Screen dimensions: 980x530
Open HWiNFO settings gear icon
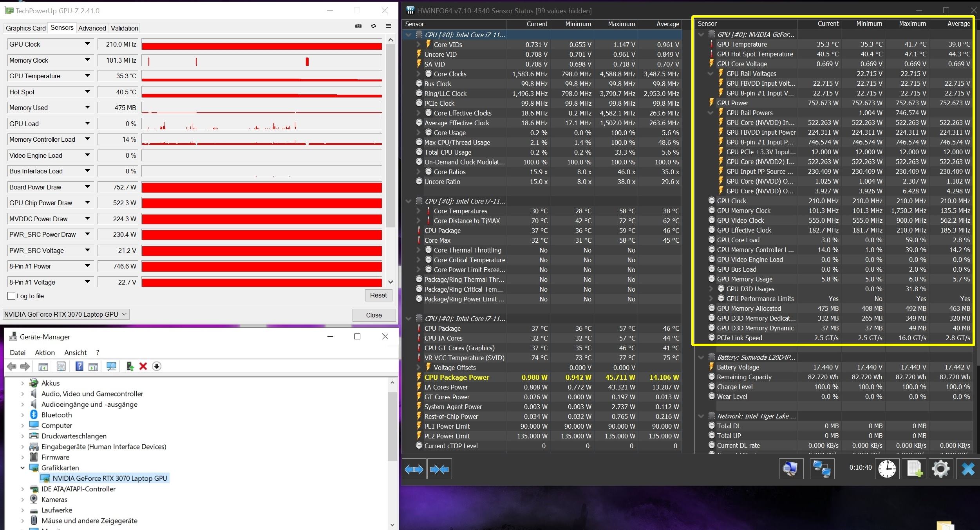(941, 469)
